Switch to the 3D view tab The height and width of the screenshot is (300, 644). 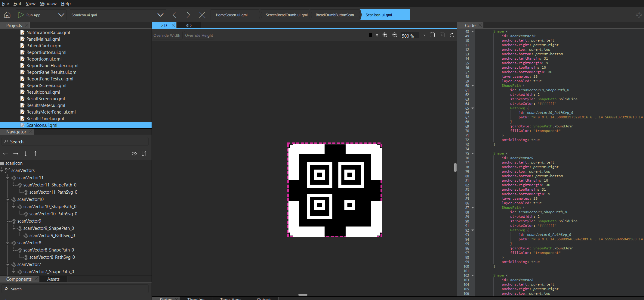pyautogui.click(x=189, y=26)
